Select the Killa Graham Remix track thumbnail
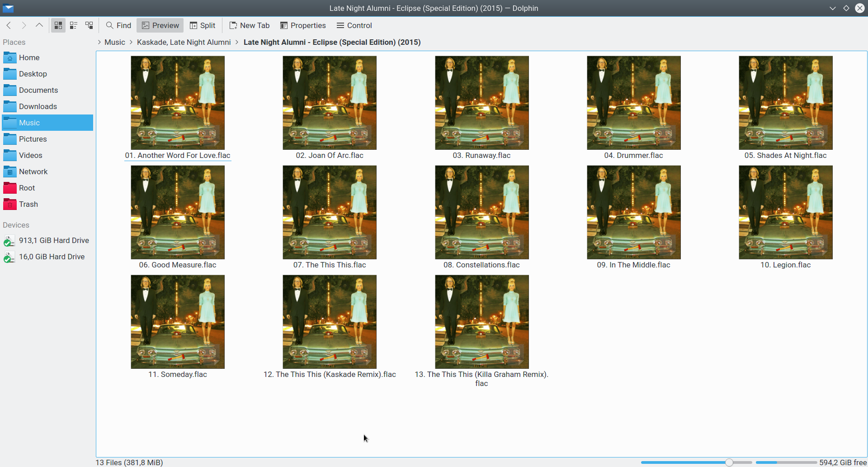868x467 pixels. click(x=482, y=322)
